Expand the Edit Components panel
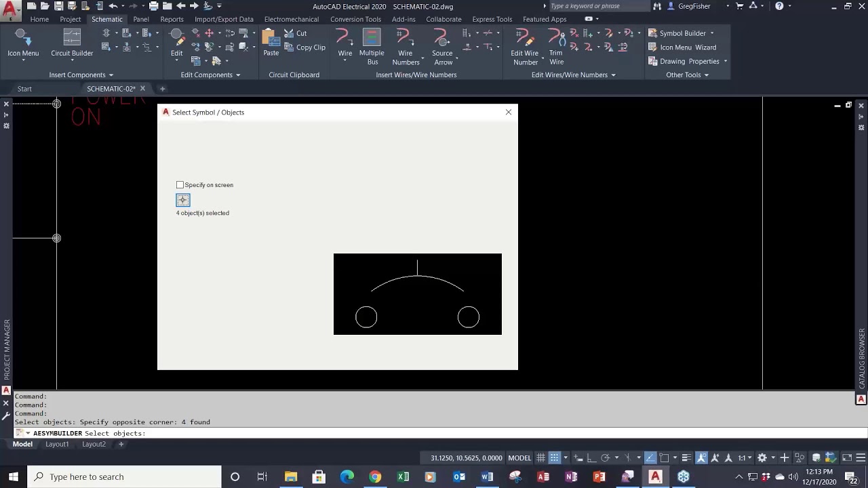 tap(210, 75)
